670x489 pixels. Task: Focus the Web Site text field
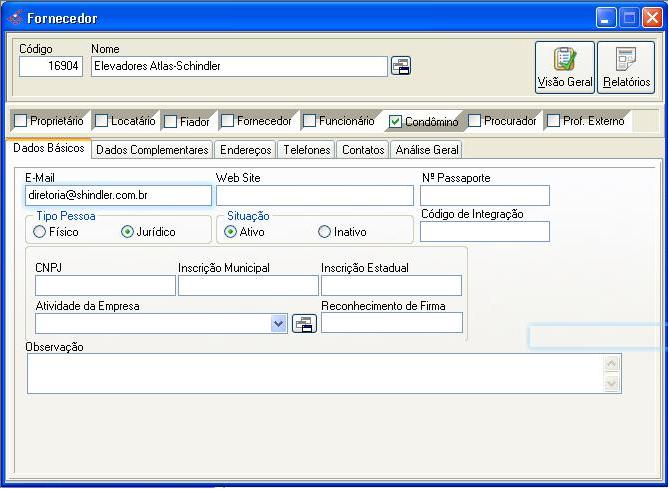pyautogui.click(x=314, y=195)
